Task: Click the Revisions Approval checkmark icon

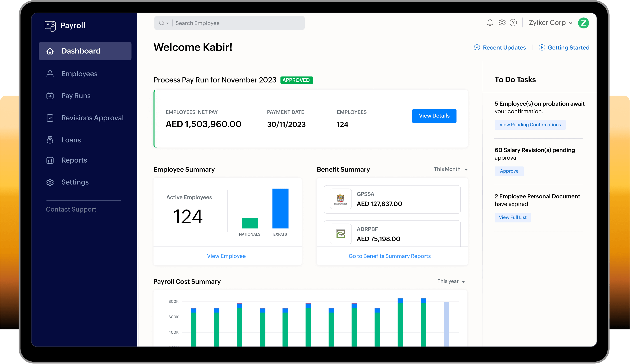Action: (x=50, y=118)
